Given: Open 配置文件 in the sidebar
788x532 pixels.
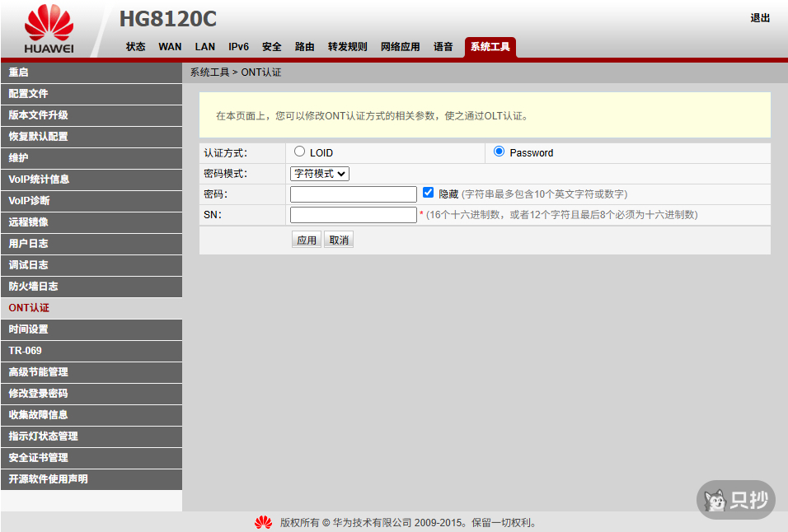Looking at the screenshot, I should (x=91, y=94).
